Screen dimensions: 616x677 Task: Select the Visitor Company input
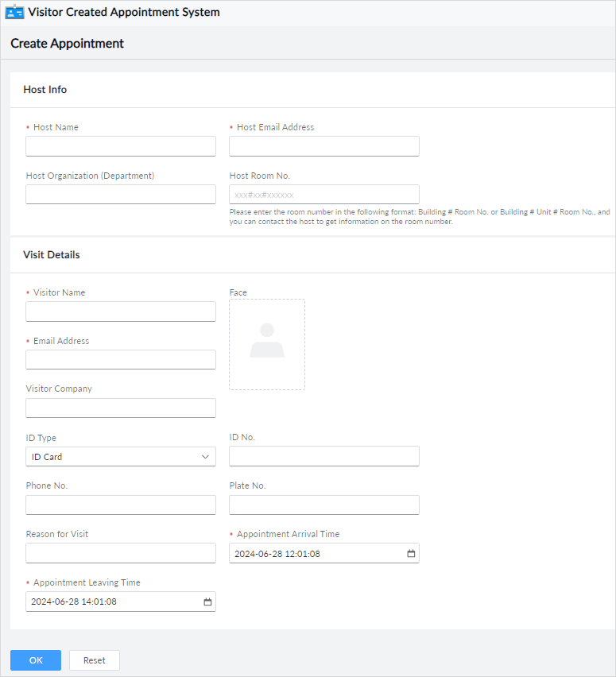click(121, 408)
